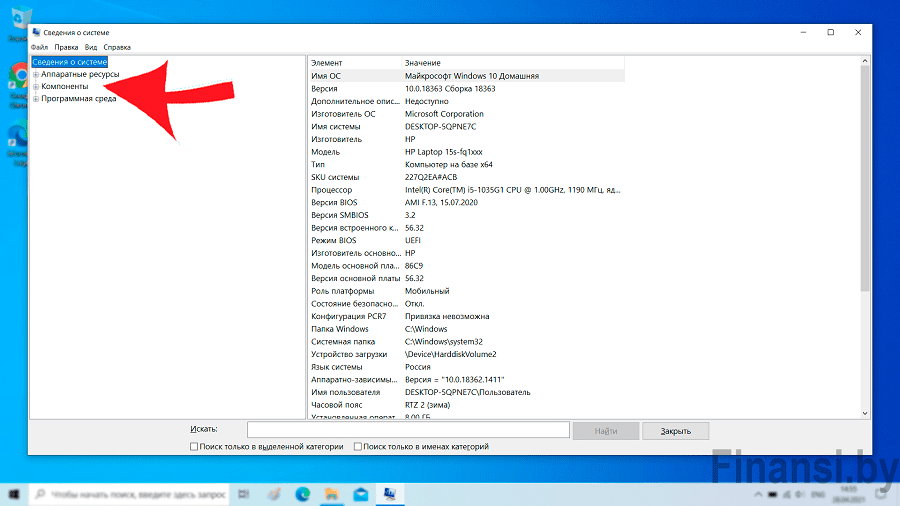Maximize the System Information window
The height and width of the screenshot is (506, 900).
pos(831,32)
